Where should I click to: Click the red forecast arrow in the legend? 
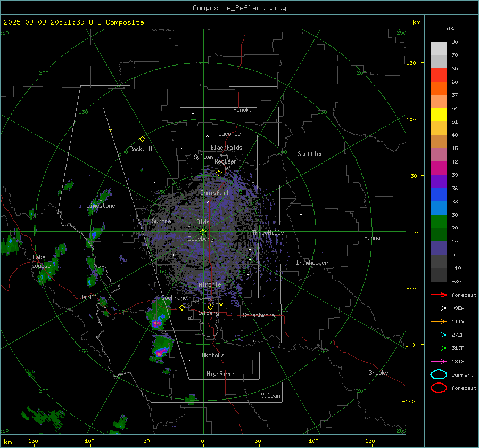click(x=439, y=295)
